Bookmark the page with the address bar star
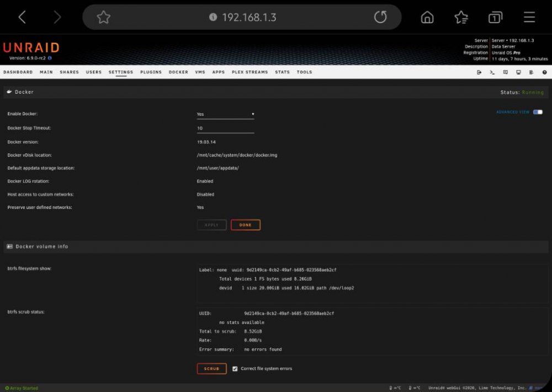This screenshot has width=552, height=392. click(x=104, y=17)
